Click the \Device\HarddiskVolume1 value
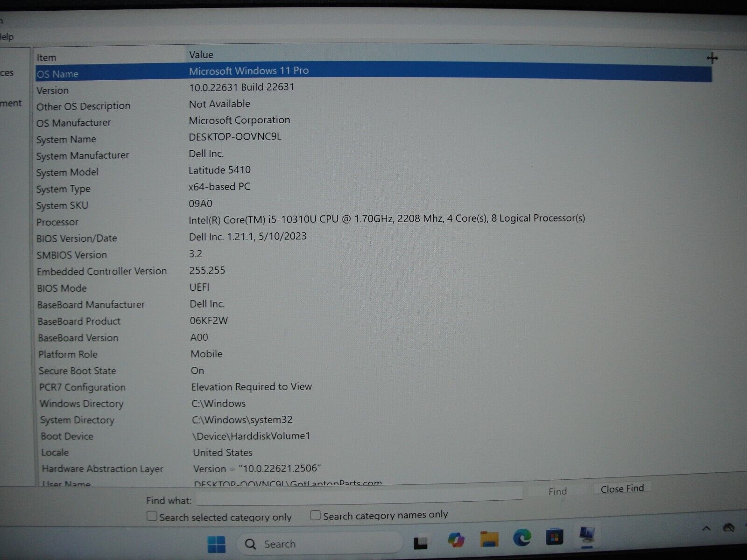Screen dimensions: 747x560 pyautogui.click(x=251, y=436)
